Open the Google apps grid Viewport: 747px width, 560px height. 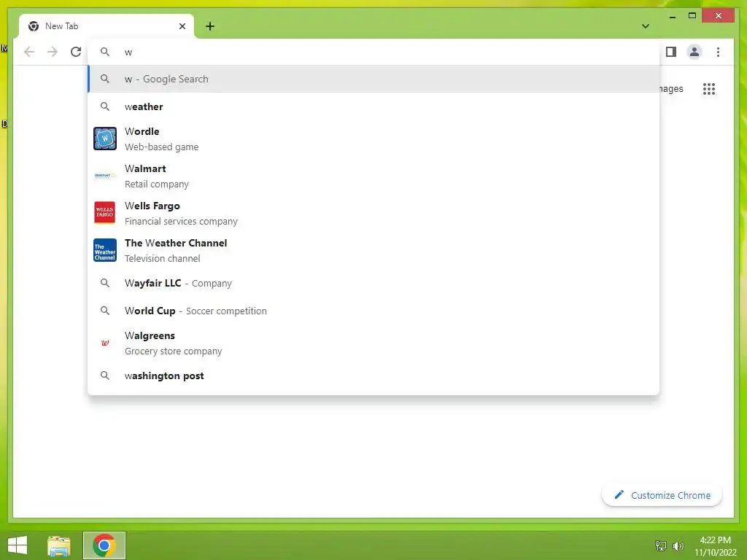click(709, 89)
